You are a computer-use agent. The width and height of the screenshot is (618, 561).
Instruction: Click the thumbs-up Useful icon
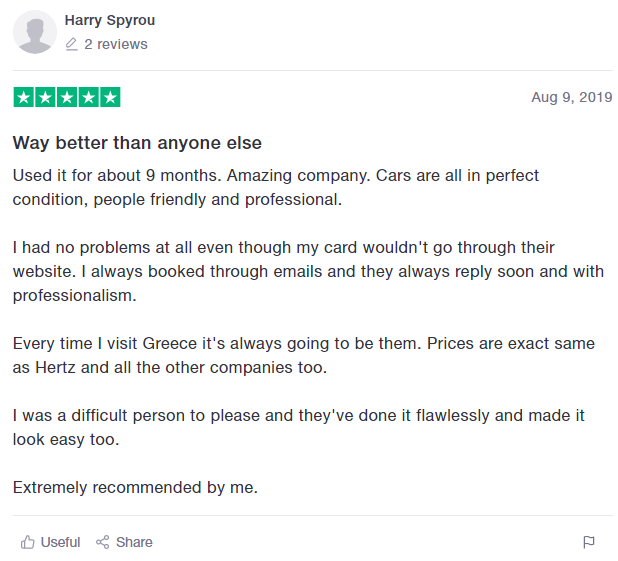(28, 542)
